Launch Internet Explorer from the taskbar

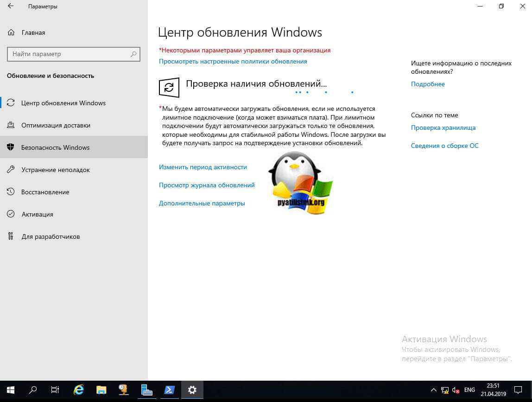coord(79,390)
